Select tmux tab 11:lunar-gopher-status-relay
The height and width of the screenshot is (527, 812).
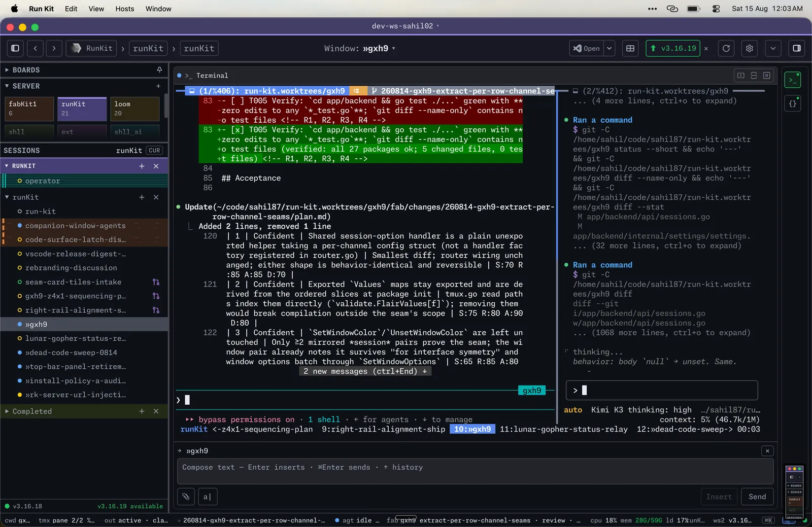pyautogui.click(x=563, y=429)
